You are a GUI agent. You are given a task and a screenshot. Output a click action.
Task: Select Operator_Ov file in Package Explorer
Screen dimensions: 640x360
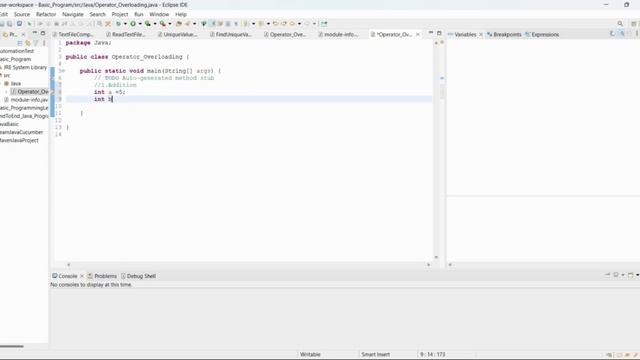[x=30, y=92]
